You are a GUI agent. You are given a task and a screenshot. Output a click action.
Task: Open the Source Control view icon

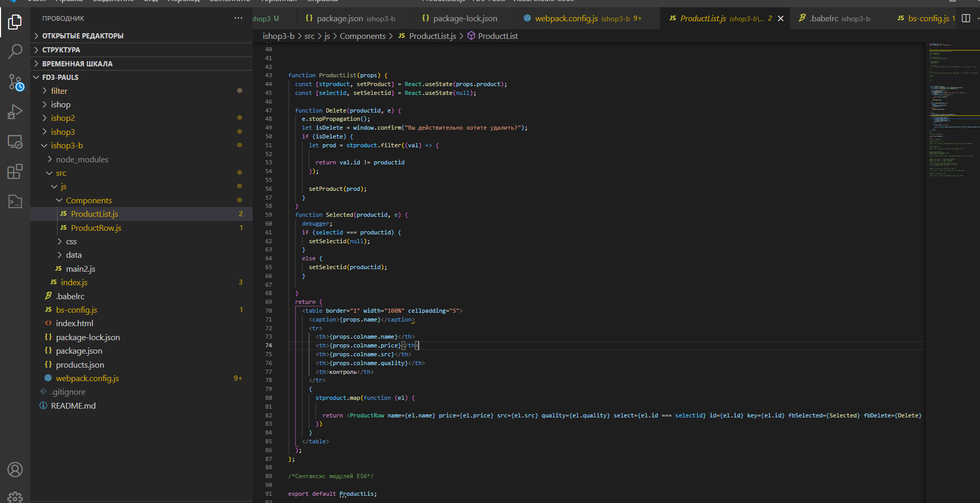coord(15,82)
